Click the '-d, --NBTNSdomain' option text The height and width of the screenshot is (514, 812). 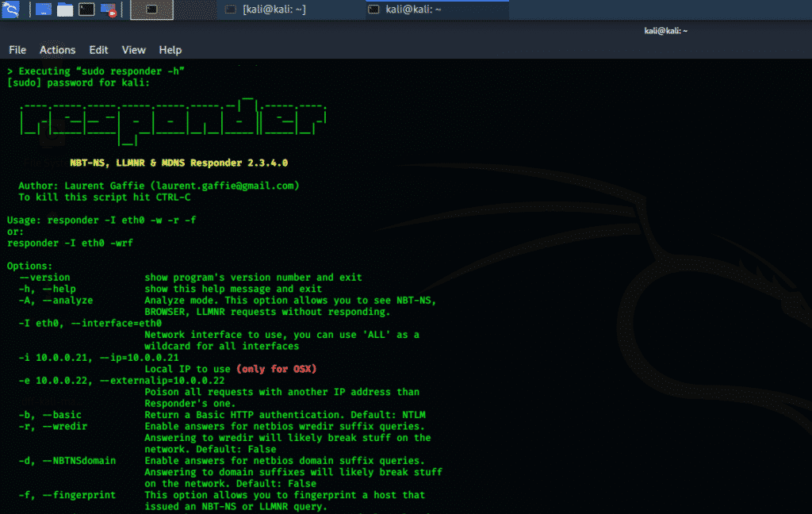tap(67, 460)
